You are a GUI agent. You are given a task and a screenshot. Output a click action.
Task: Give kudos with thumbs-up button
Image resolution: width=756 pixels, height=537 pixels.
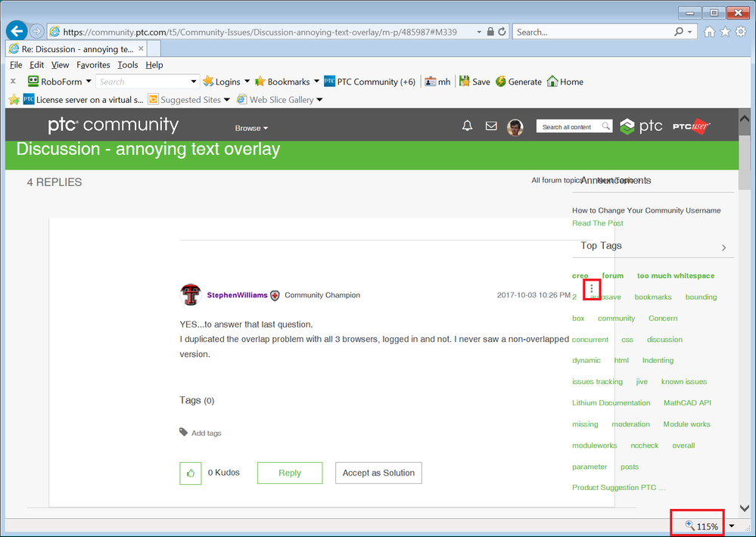tap(191, 473)
